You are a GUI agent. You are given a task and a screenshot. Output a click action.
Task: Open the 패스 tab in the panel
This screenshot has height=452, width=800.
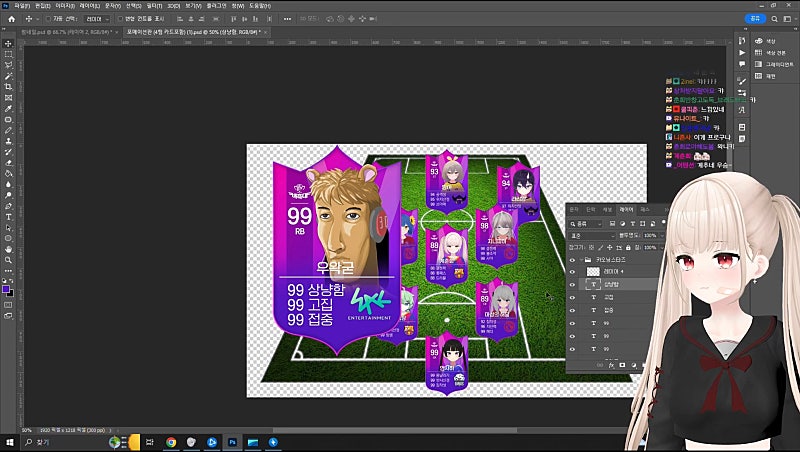[647, 209]
